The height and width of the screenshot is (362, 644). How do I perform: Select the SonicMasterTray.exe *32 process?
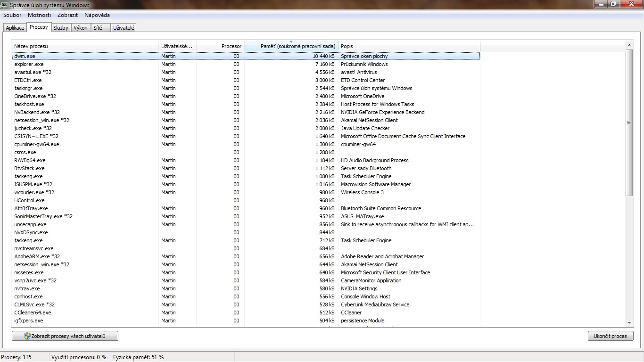click(246, 216)
